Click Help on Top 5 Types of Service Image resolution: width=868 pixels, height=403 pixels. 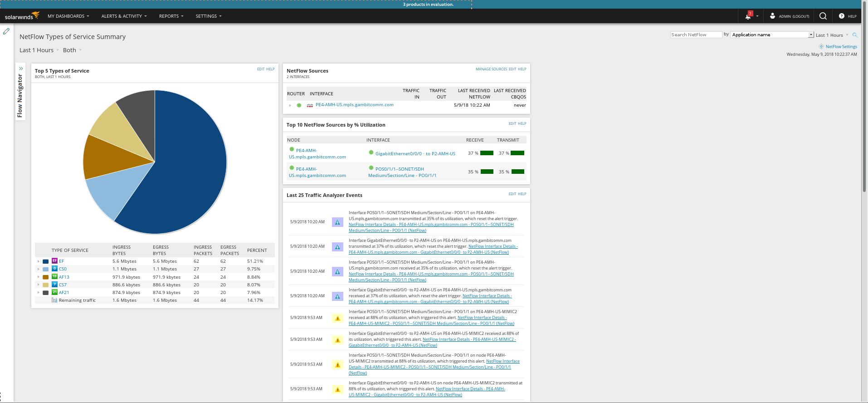pyautogui.click(x=270, y=69)
